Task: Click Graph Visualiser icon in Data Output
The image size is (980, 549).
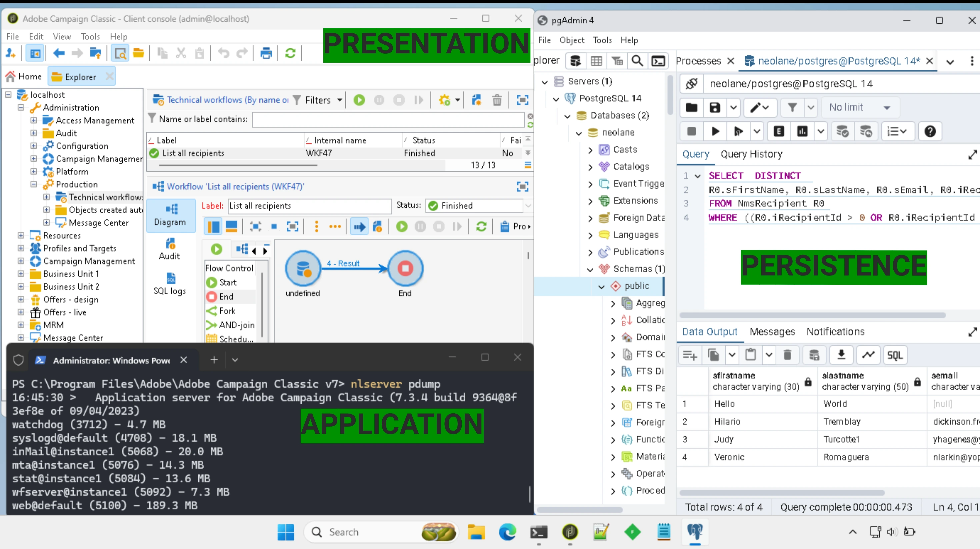Action: (x=868, y=355)
